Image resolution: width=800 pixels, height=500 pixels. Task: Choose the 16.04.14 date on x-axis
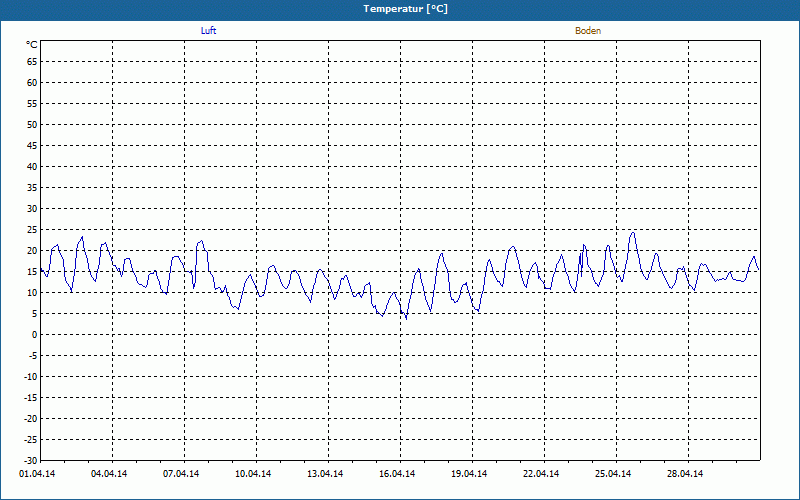tap(398, 473)
